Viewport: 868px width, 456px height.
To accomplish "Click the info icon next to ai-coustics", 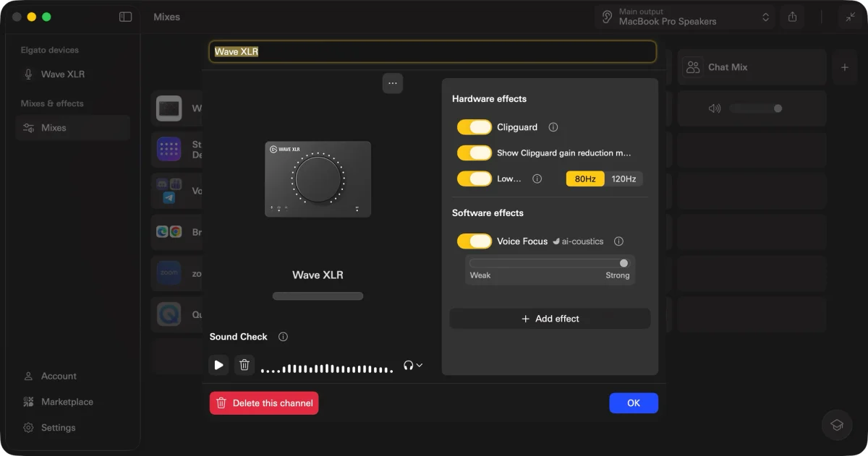I will (618, 241).
